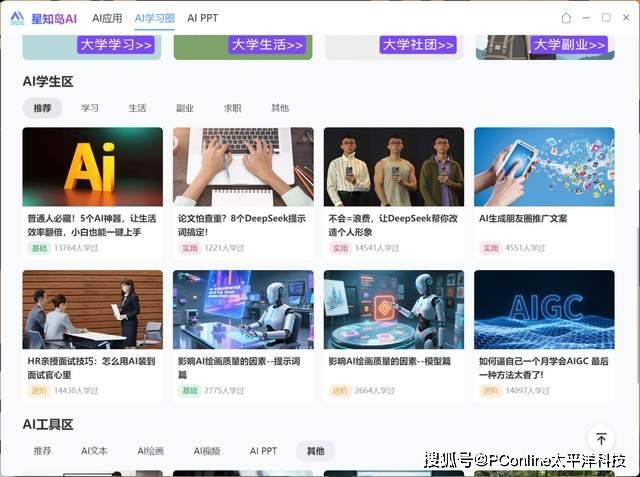640x477 pixels.
Task: Click AI生成朋友圈推广文案 course title
Action: click(x=523, y=218)
